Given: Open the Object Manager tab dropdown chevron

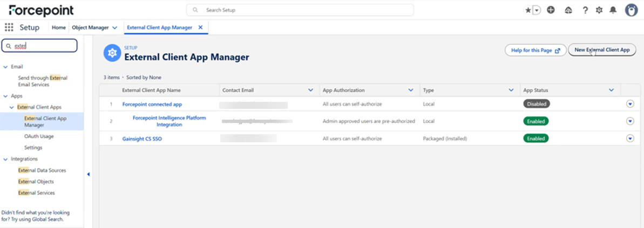Looking at the screenshot, I should pyautogui.click(x=114, y=28).
